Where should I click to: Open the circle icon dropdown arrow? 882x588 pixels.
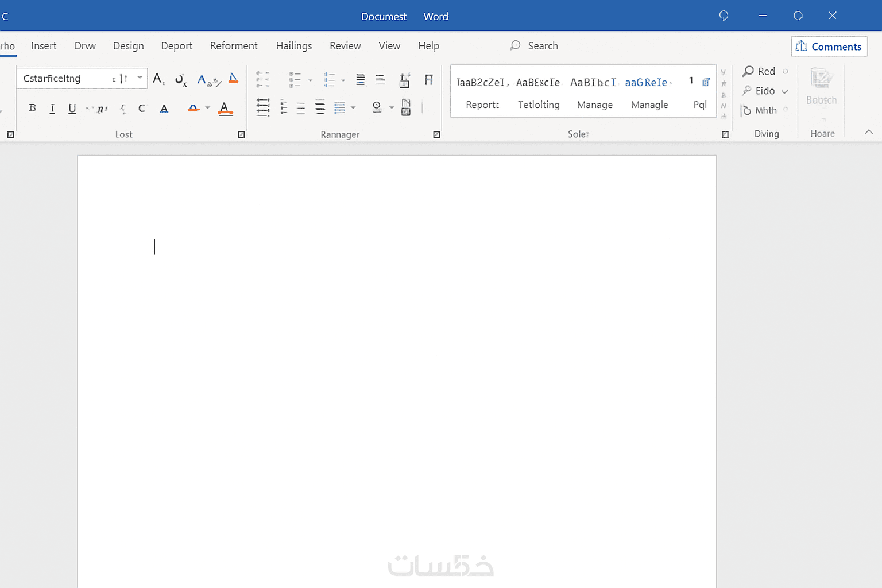[392, 107]
